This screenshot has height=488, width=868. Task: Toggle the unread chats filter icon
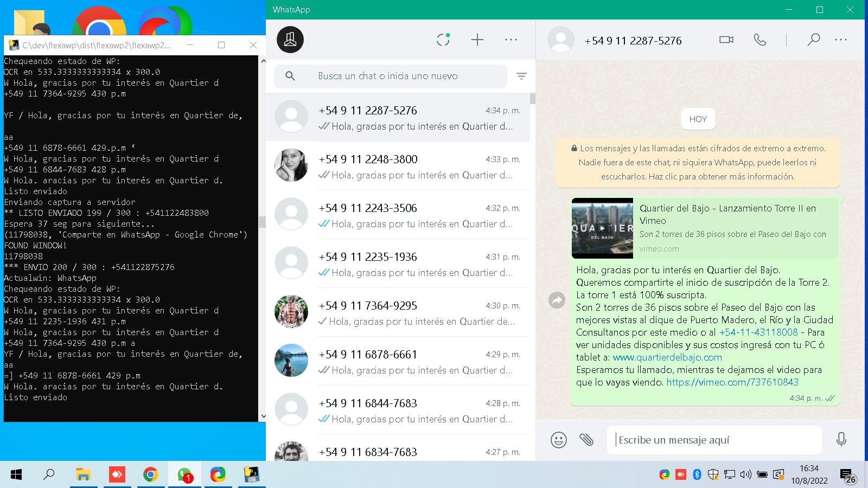[x=521, y=76]
